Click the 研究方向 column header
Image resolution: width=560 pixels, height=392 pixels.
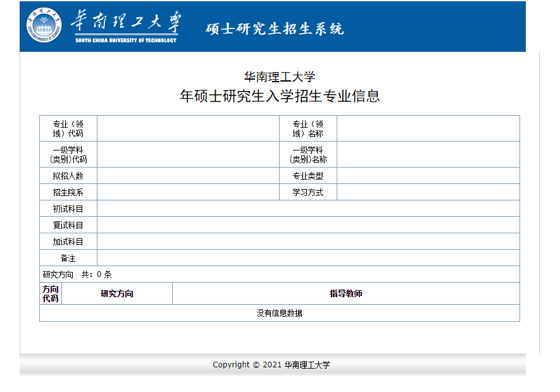[x=117, y=293]
